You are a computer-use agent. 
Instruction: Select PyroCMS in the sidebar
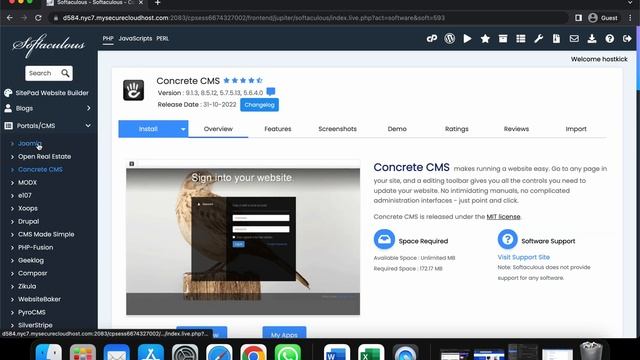pos(31,312)
